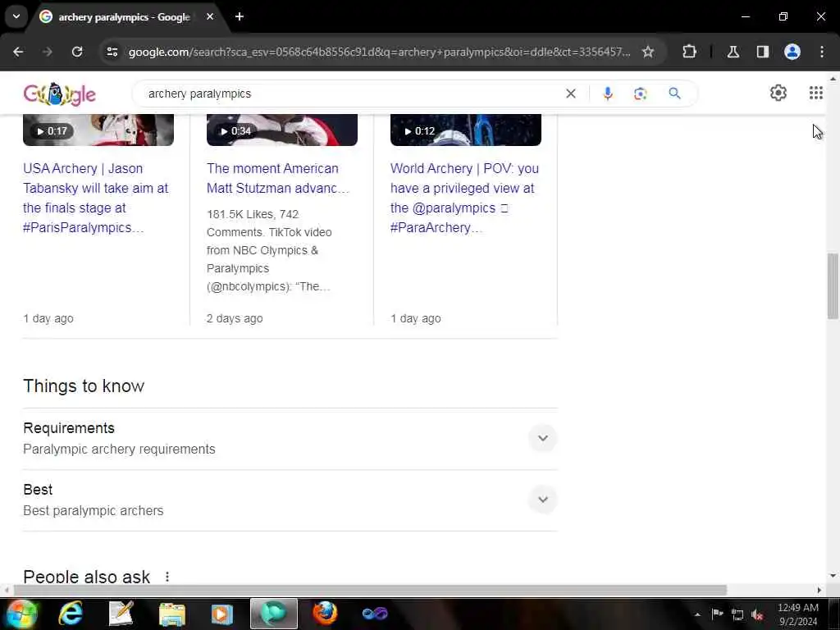The image size is (840, 630).
Task: Launch Internet Explorer from taskbar
Action: coord(71,614)
